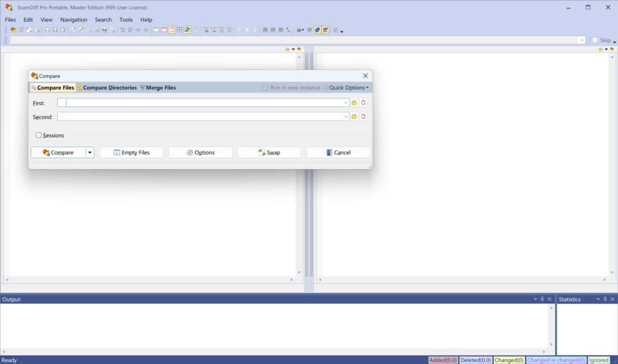Click the Compare icon at toolbar start
The height and width of the screenshot is (364, 618).
pos(13,30)
